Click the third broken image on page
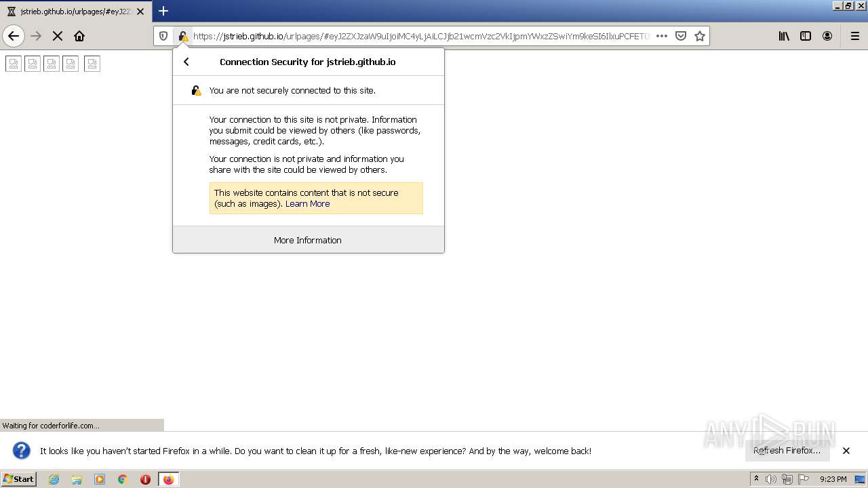Viewport: 868px width, 488px height. (x=52, y=64)
